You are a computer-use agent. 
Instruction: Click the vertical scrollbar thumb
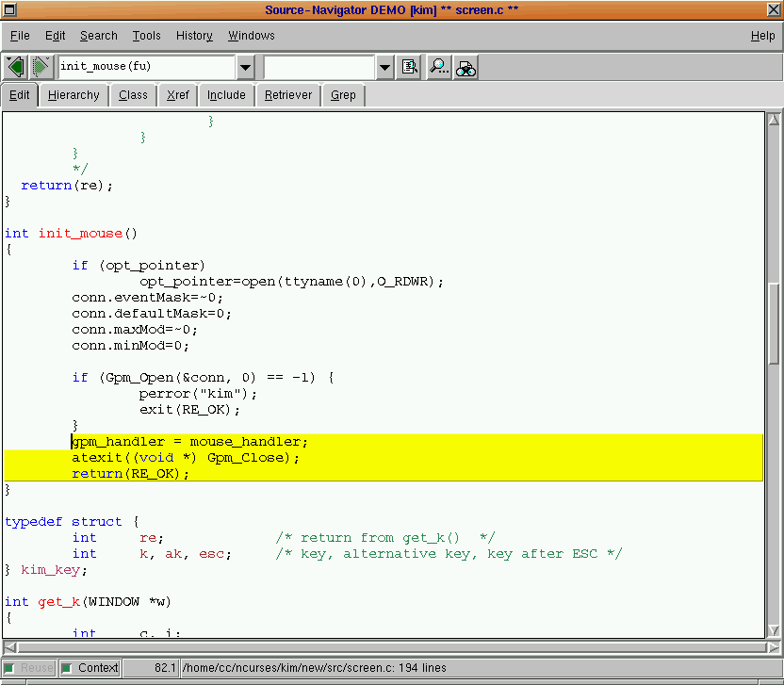click(774, 324)
